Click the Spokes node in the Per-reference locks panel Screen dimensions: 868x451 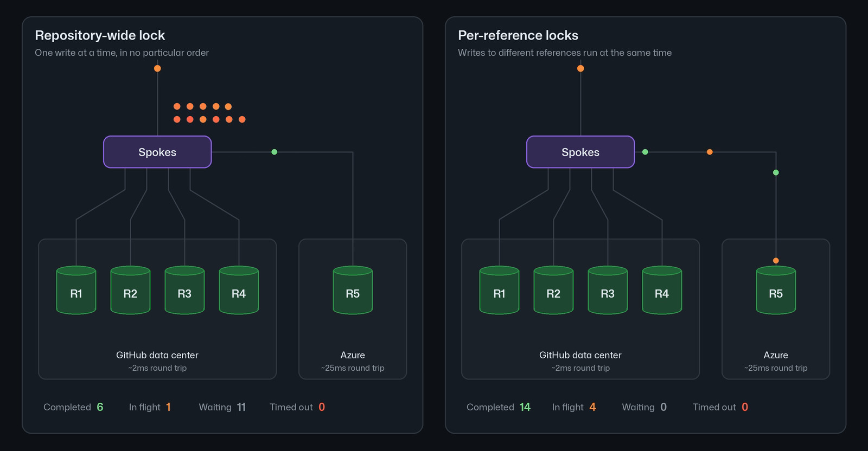point(580,152)
